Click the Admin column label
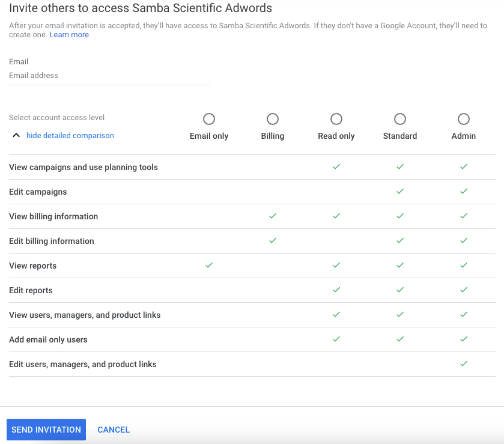 [464, 136]
